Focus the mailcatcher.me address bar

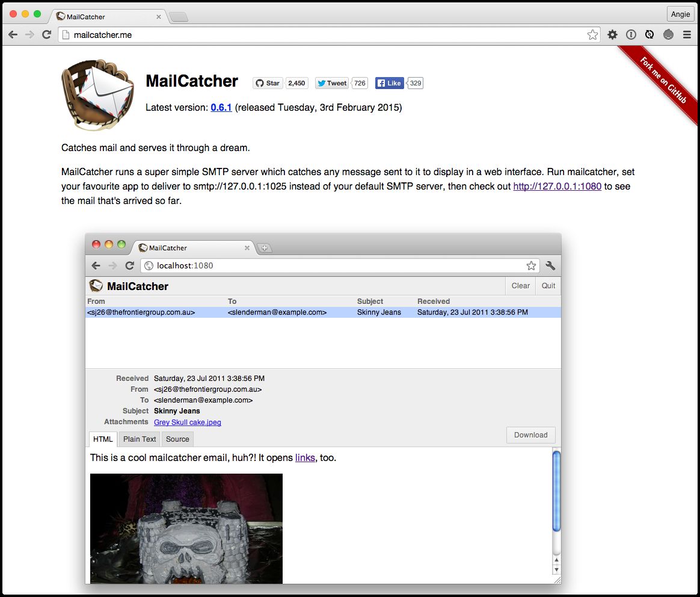[329, 35]
